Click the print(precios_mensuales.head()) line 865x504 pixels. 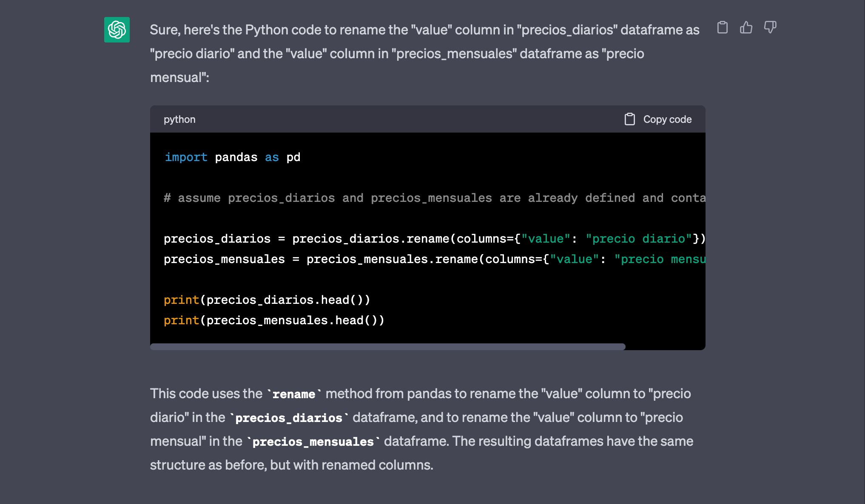click(x=274, y=320)
